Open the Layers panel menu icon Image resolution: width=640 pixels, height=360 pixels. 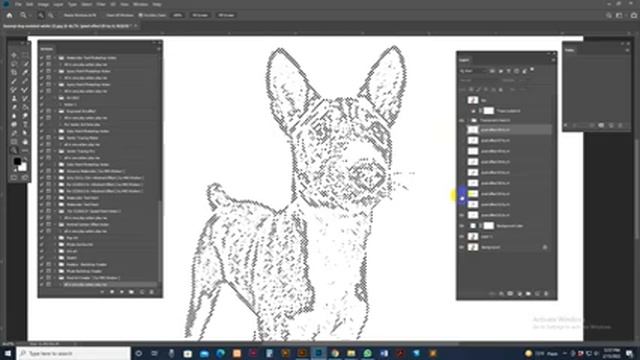(553, 60)
